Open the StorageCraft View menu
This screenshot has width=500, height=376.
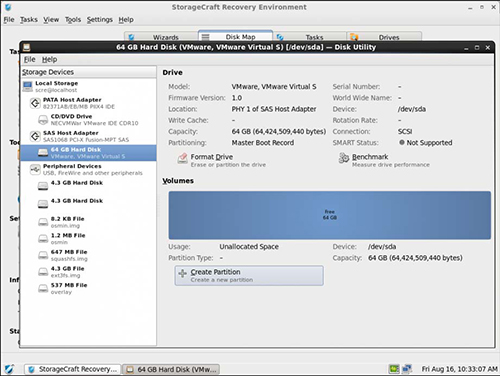coord(51,20)
